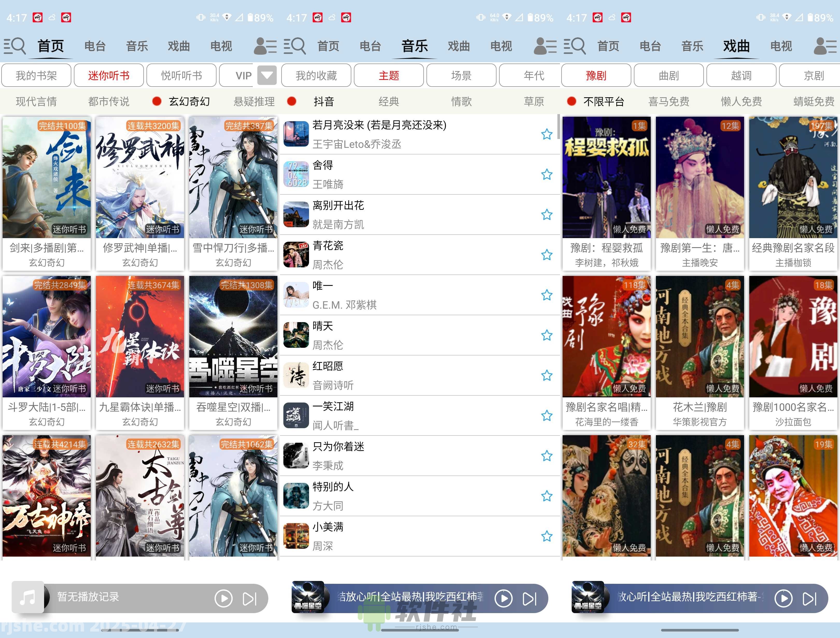Open 我的书架
The image size is (840, 638).
[x=37, y=75]
